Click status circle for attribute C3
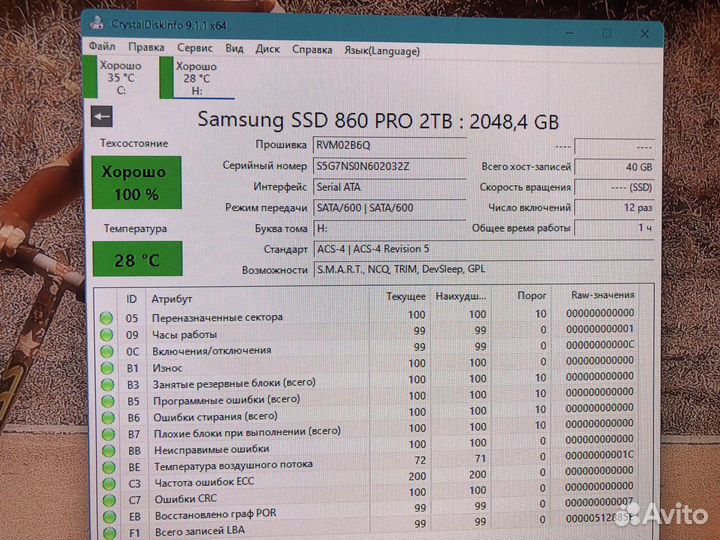Screen dimensions: 720x540 [109, 484]
